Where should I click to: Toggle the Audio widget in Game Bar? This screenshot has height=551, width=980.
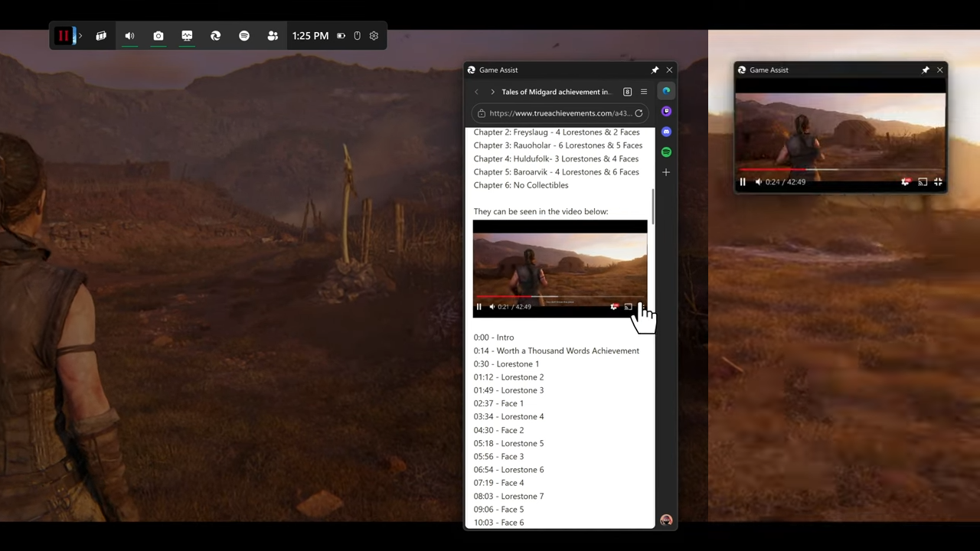click(x=129, y=36)
